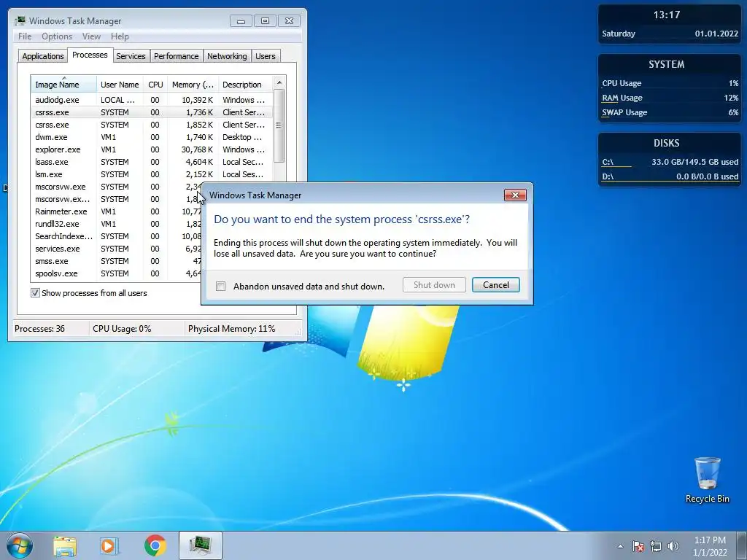Switch to the Performance tab
The image size is (747, 560).
[177, 56]
